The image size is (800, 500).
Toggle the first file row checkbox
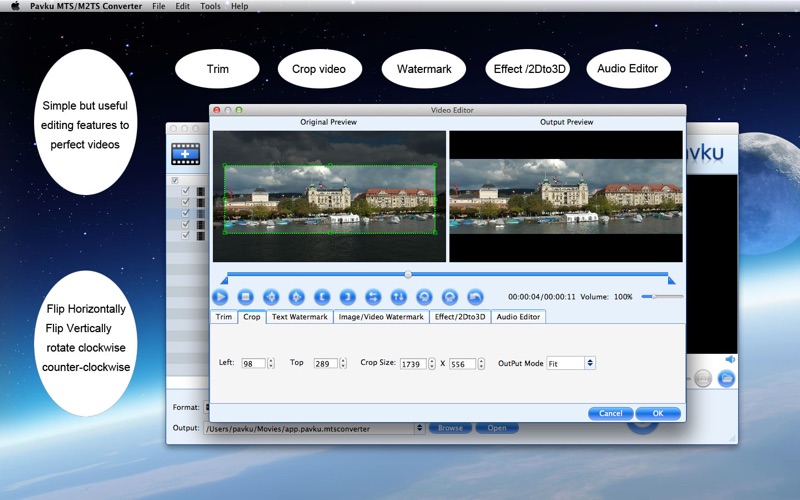tap(185, 191)
